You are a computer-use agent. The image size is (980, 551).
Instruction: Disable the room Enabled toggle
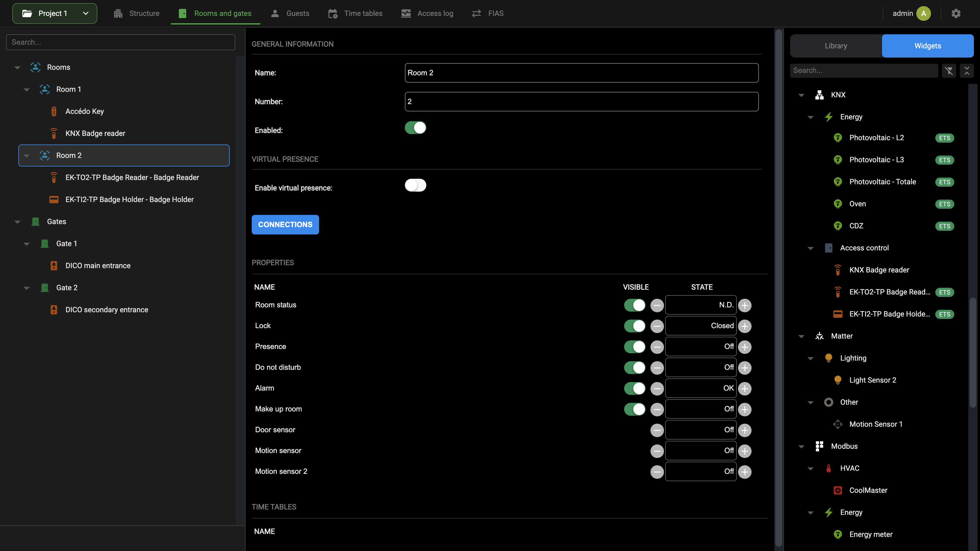[x=416, y=128]
